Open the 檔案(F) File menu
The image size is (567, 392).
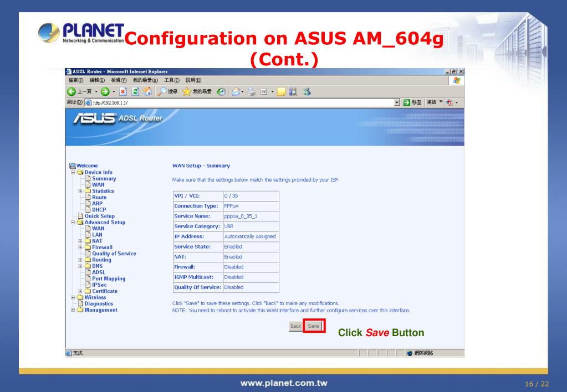point(76,80)
